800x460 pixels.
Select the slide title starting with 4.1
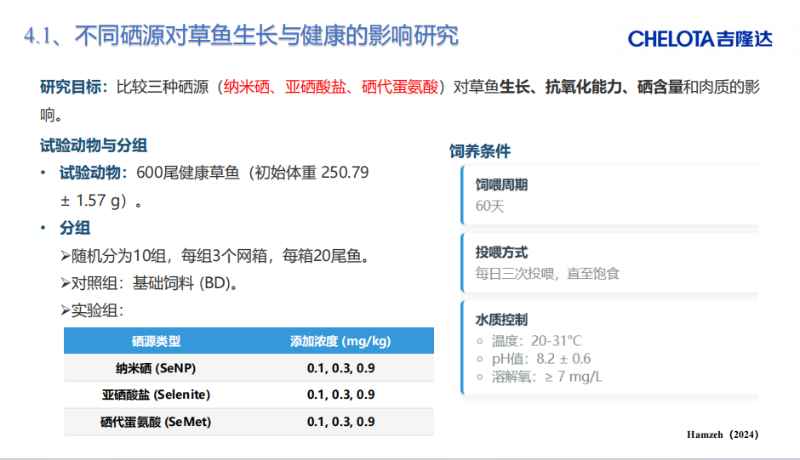pyautogui.click(x=241, y=37)
